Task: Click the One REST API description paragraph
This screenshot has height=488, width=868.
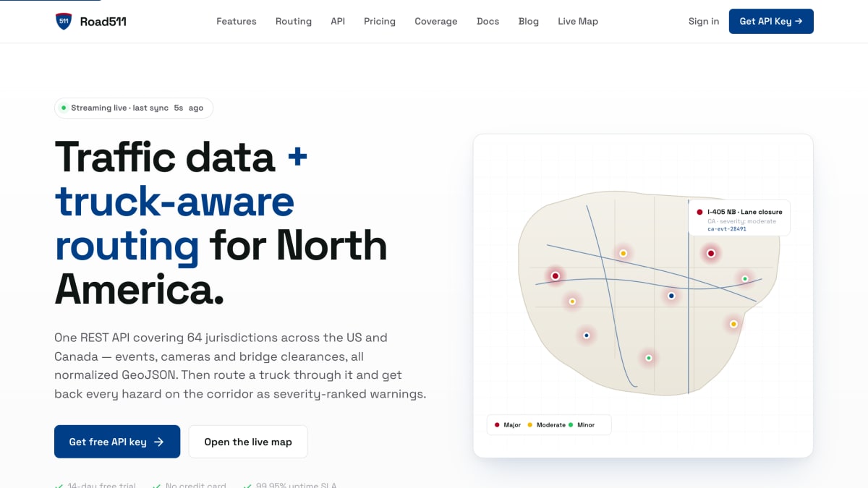Action: (240, 366)
